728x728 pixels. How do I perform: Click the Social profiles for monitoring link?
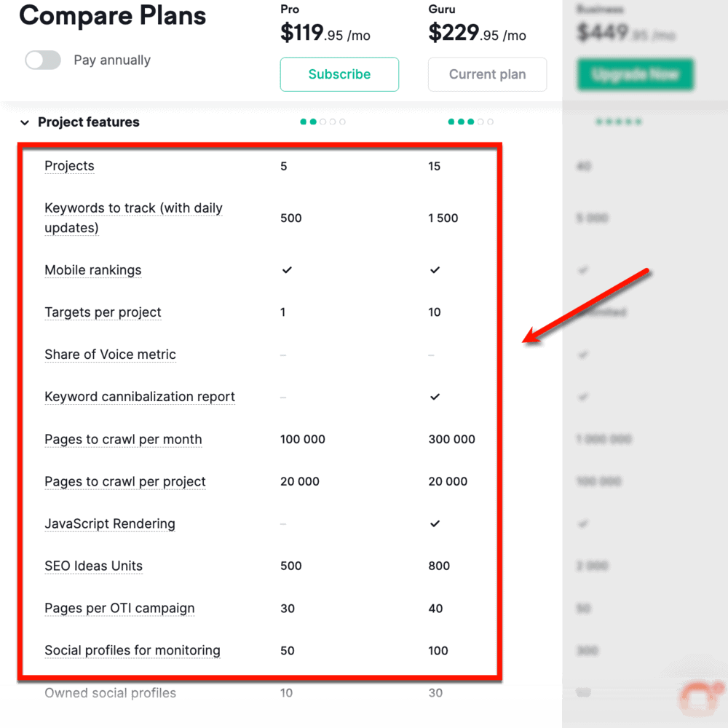point(132,650)
